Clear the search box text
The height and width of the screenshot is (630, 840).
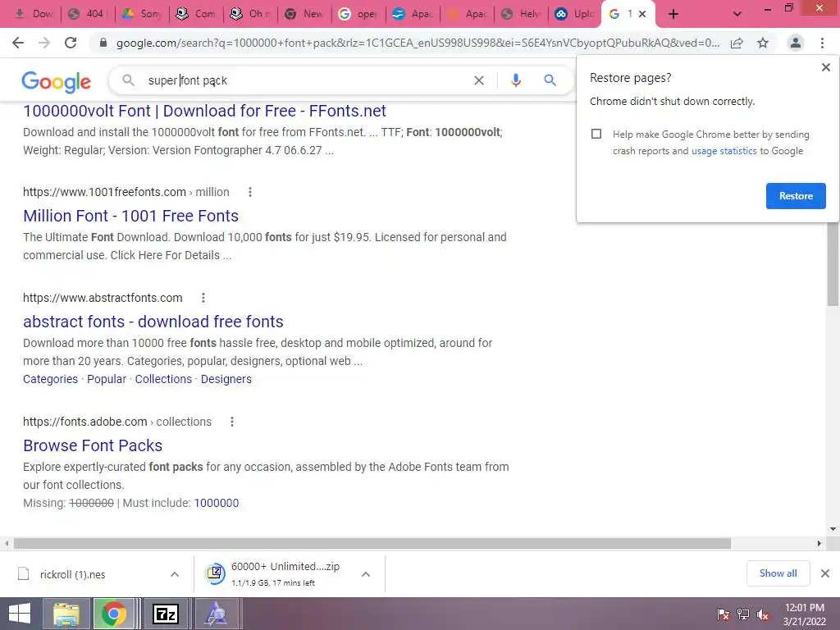click(479, 80)
